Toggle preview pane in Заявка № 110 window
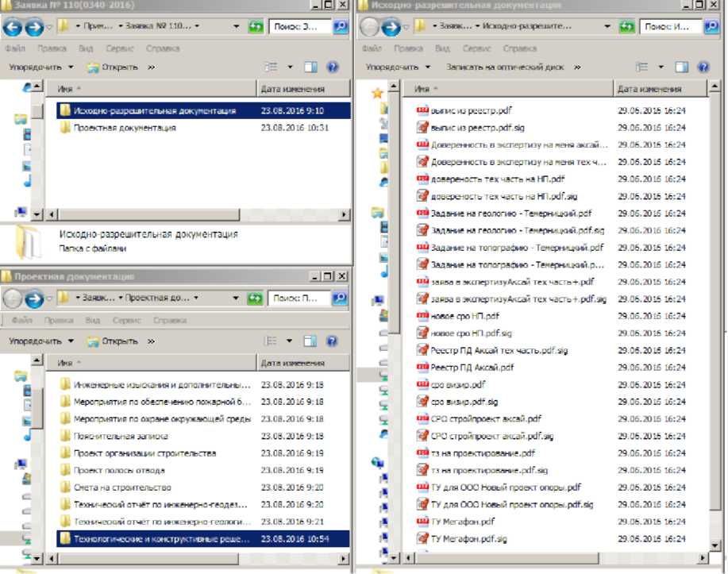 click(x=310, y=67)
